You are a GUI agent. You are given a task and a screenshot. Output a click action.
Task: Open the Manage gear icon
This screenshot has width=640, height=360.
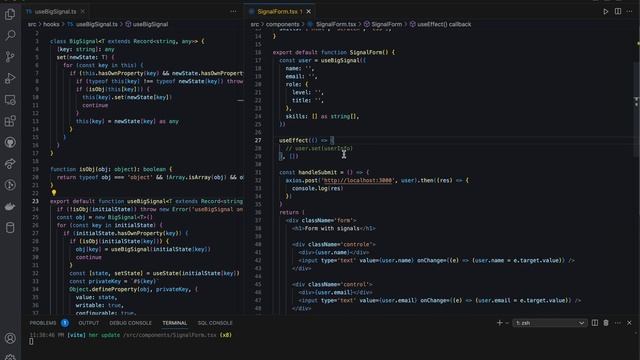click(x=10, y=357)
